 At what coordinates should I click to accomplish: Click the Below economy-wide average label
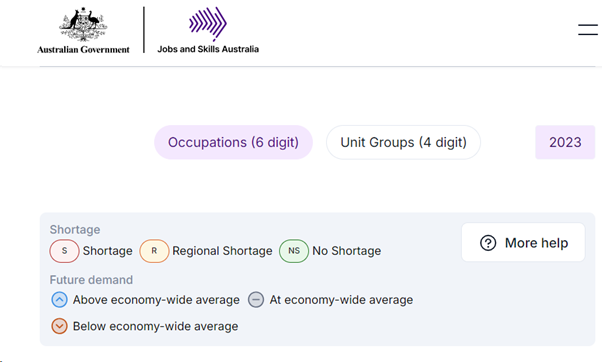155,326
